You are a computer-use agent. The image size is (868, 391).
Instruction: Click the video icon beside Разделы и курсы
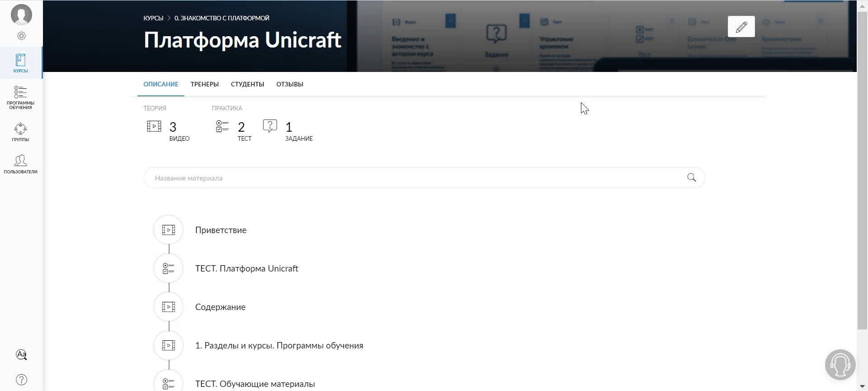(x=169, y=345)
